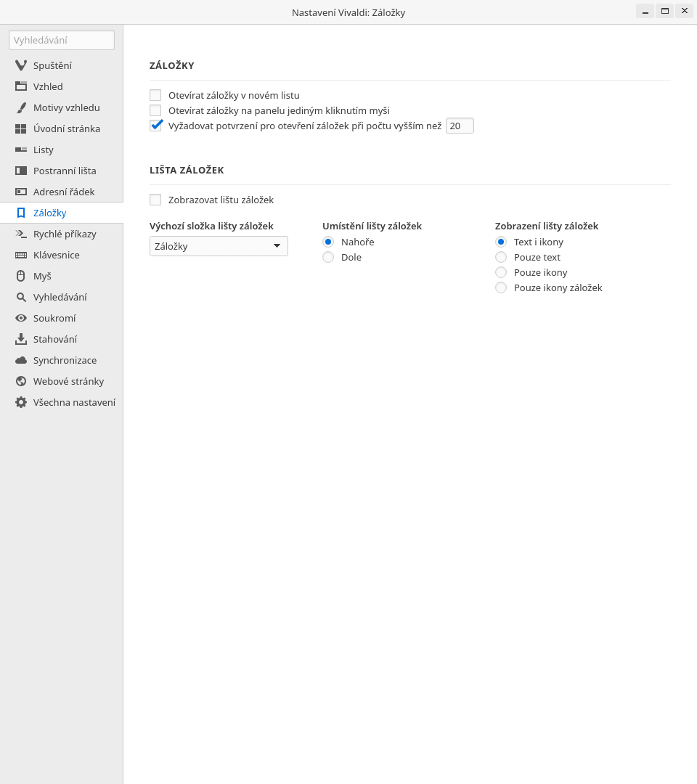Maximize the Vivaldi settings window
The image size is (697, 784).
click(665, 11)
